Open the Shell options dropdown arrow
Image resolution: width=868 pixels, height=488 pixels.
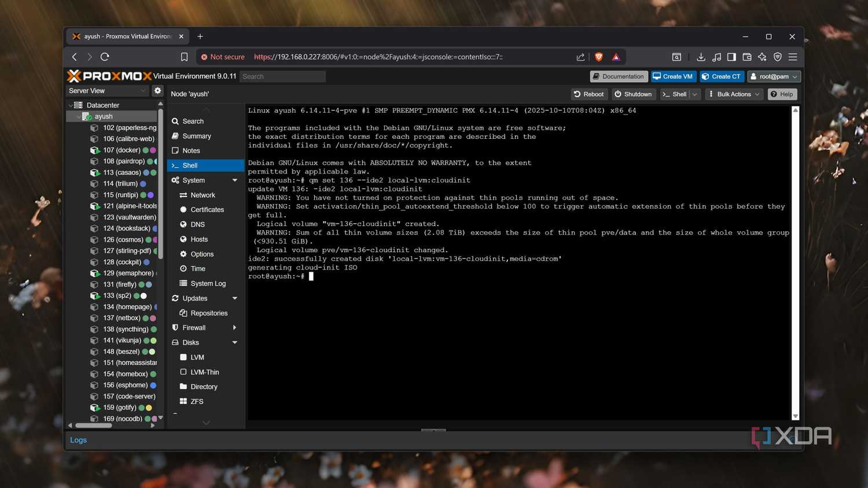click(x=695, y=94)
